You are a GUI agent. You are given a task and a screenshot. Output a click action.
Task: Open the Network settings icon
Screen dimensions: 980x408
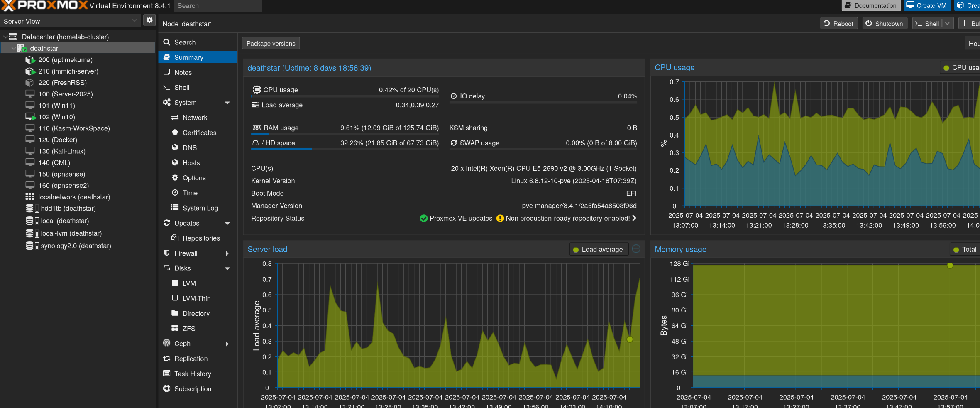pyautogui.click(x=175, y=118)
